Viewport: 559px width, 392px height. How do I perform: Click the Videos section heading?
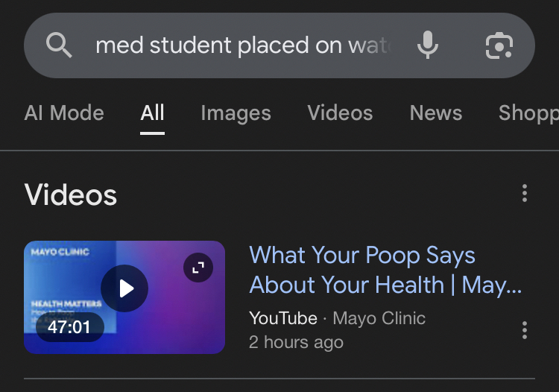pyautogui.click(x=71, y=195)
